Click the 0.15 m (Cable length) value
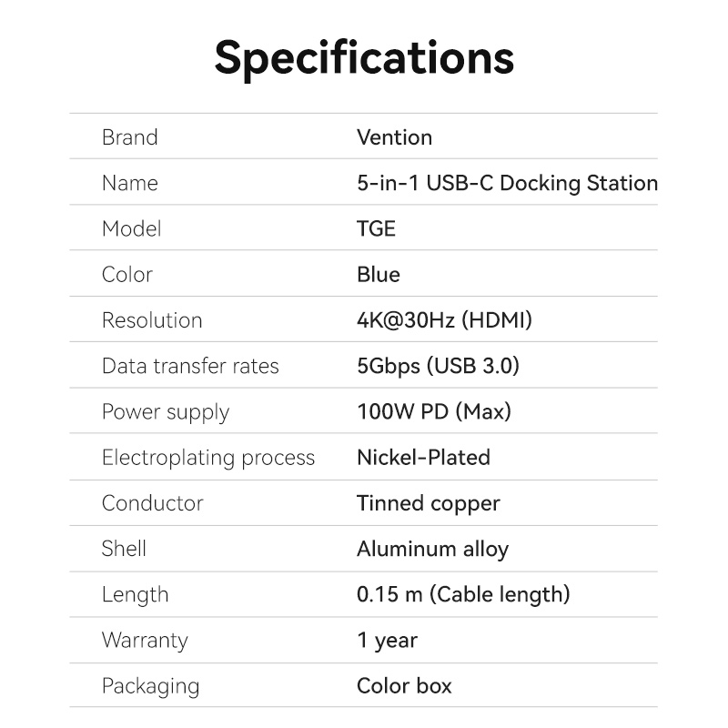This screenshot has height=728, width=728. tap(463, 594)
